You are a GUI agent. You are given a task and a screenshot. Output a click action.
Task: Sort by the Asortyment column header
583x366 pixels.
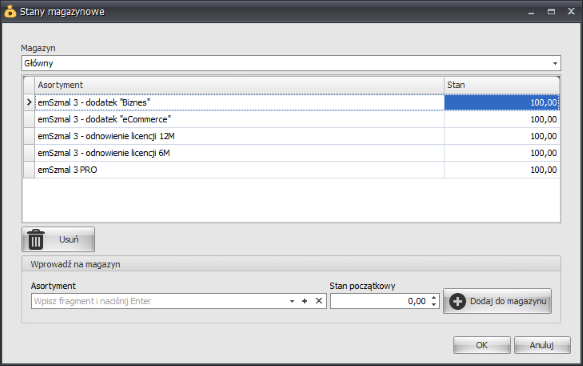[239, 85]
